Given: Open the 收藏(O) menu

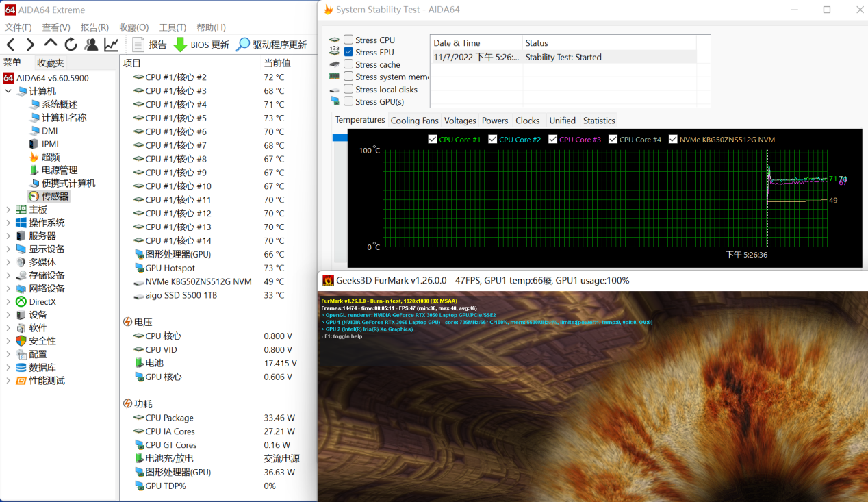Looking at the screenshot, I should 133,27.
